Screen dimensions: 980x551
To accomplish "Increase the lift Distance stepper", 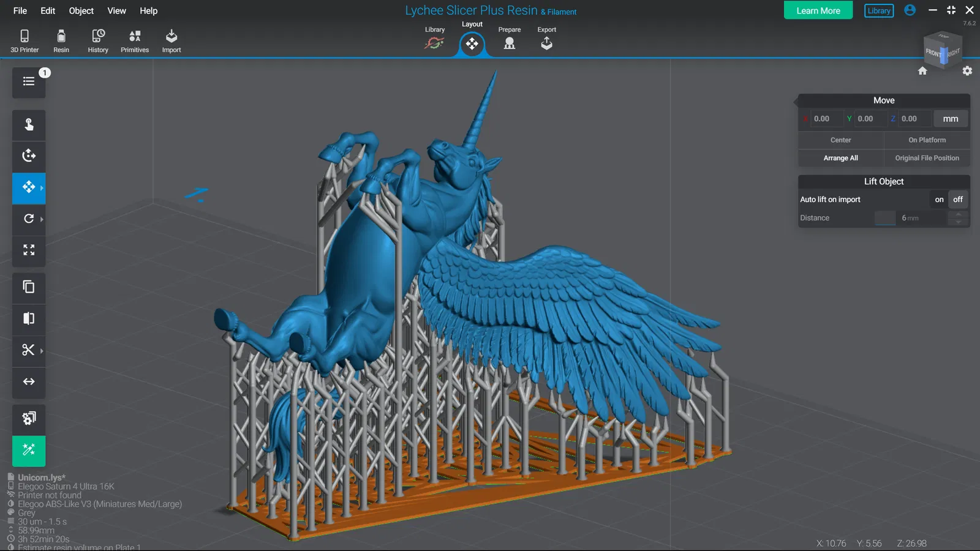I will tap(959, 214).
